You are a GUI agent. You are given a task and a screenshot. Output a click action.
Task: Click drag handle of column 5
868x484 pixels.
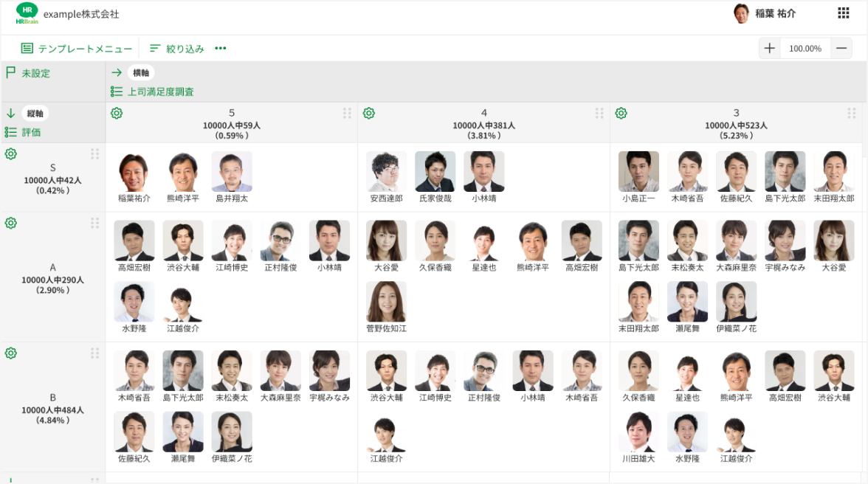point(347,114)
